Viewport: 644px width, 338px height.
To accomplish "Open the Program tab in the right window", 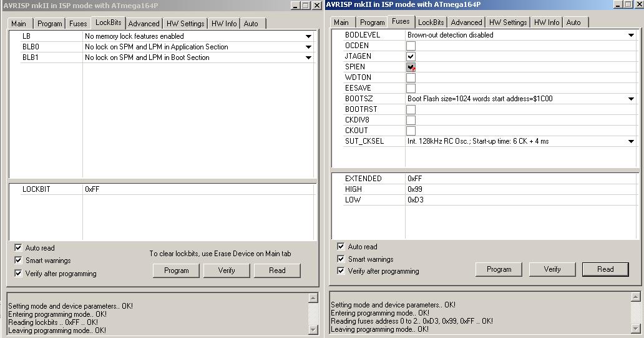I will [373, 22].
